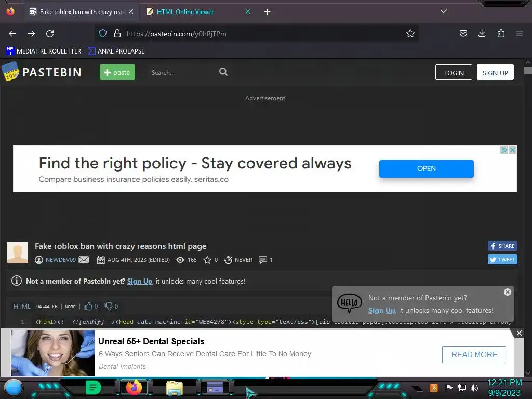Open the extensions puzzle icon
532x399 pixels.
501,33
